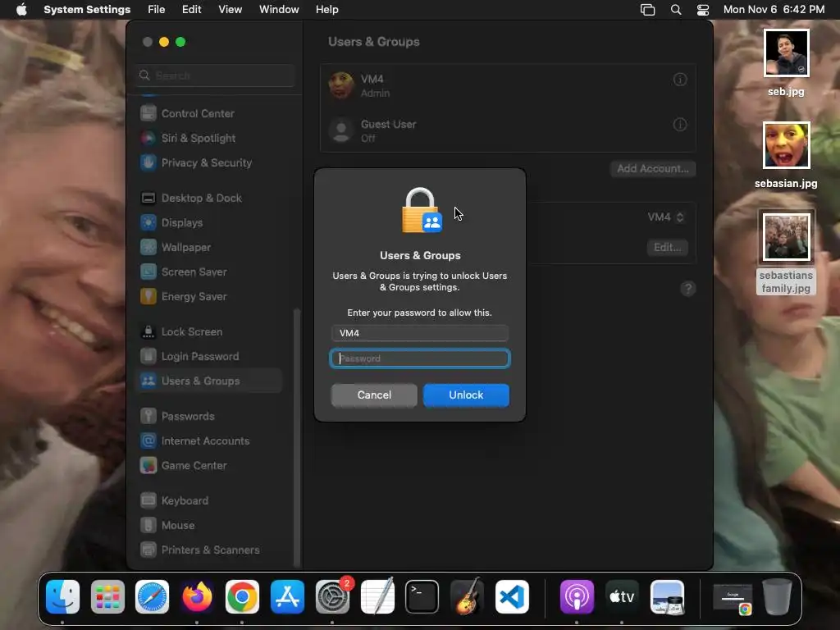Click the settings Search field
This screenshot has height=630, width=840.
pos(215,75)
